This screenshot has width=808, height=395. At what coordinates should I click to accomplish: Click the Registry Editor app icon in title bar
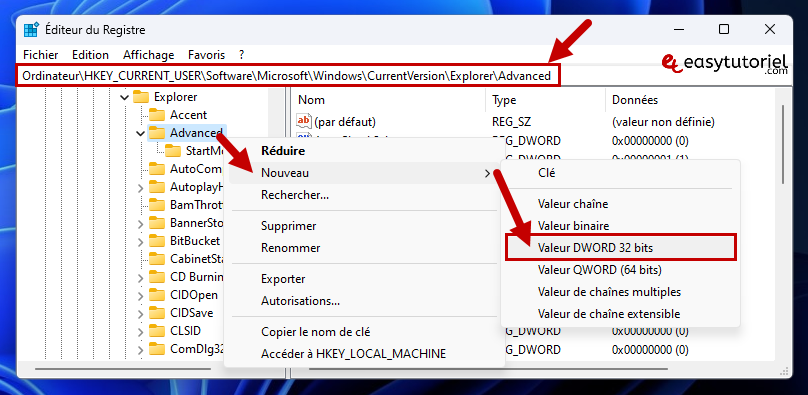tap(31, 30)
